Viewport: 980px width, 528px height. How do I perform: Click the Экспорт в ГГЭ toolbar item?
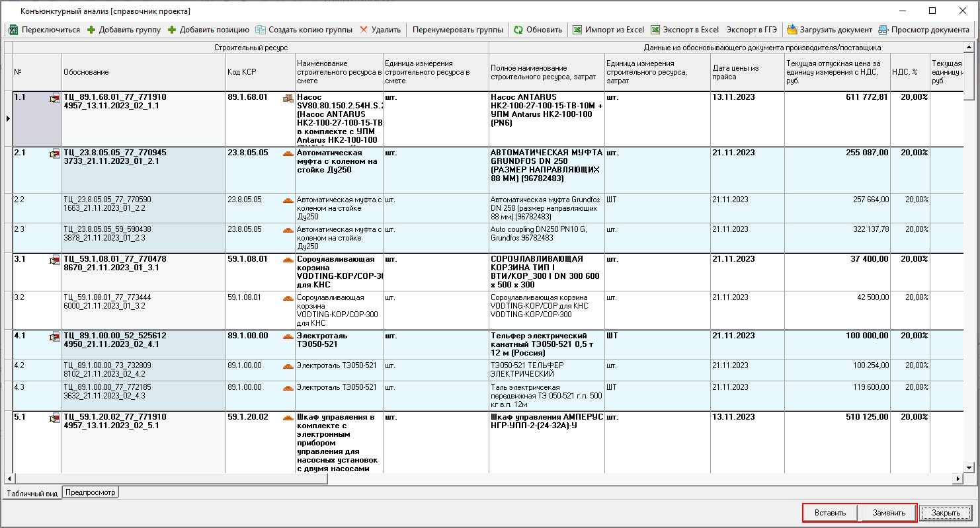pos(753,30)
